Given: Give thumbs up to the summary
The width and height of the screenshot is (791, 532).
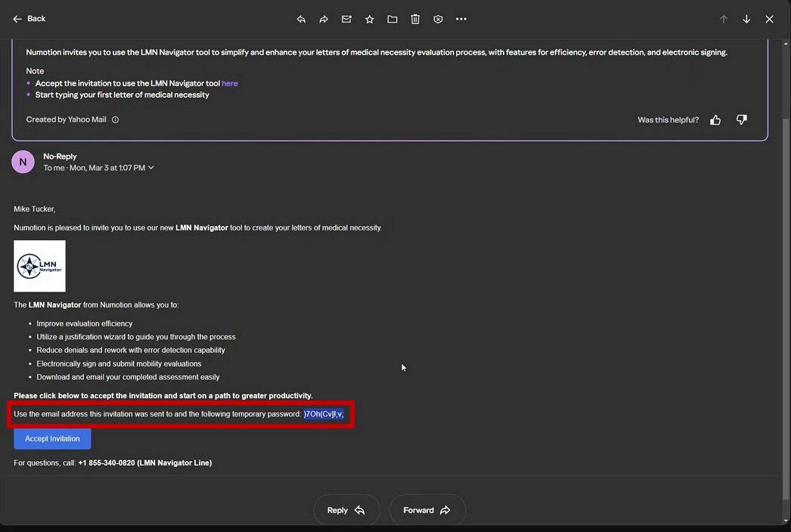Looking at the screenshot, I should pos(715,119).
